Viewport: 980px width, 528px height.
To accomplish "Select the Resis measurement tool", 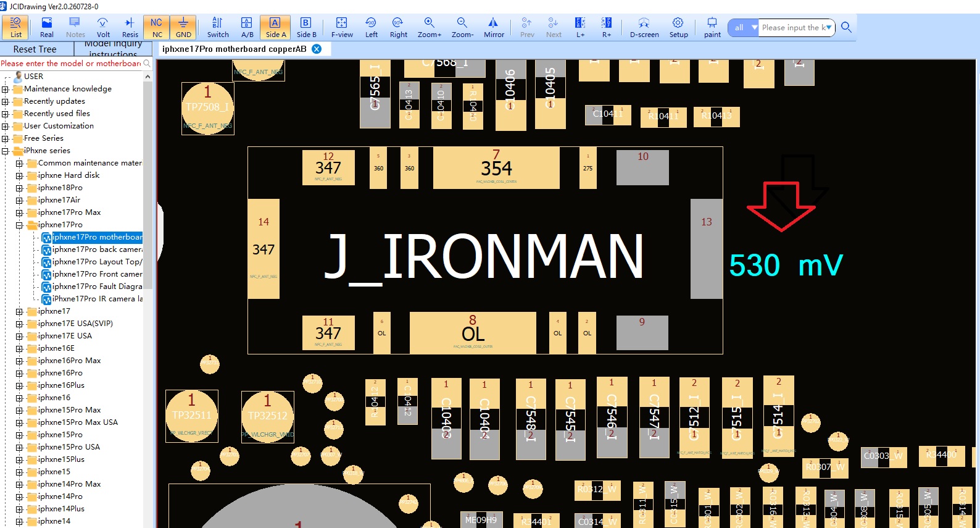I will pyautogui.click(x=130, y=27).
